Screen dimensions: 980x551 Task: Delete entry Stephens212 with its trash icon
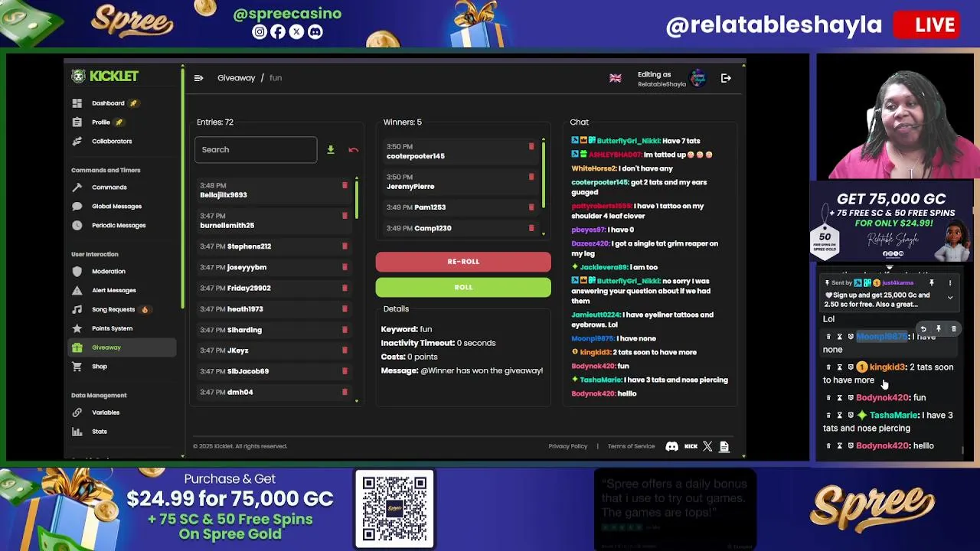(x=345, y=246)
